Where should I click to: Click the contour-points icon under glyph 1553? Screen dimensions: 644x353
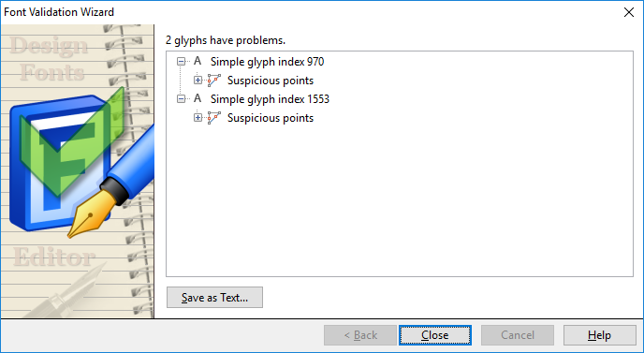213,118
